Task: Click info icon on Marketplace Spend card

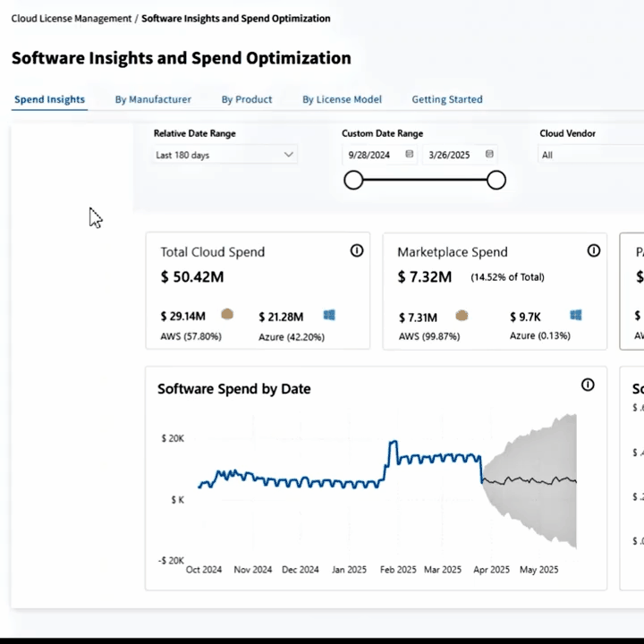Action: click(x=594, y=251)
